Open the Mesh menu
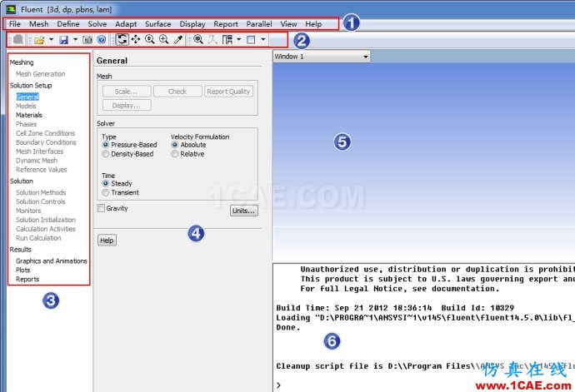Viewport: 575px width, 392px height. (x=39, y=24)
